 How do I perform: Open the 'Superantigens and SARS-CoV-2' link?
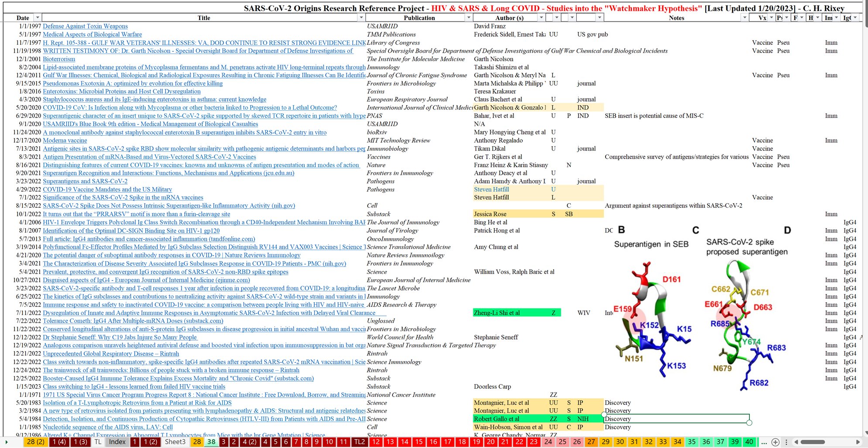(x=85, y=181)
